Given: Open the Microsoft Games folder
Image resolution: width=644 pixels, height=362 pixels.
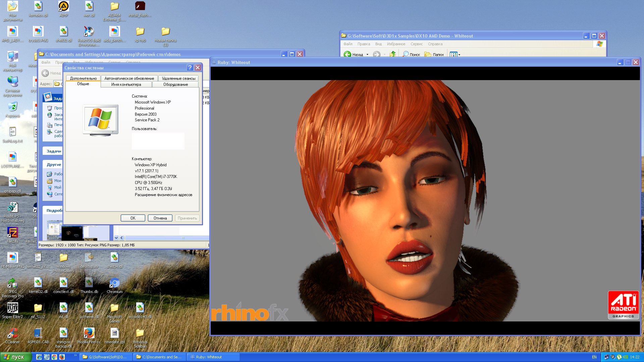Looking at the screenshot, I should (114, 313).
